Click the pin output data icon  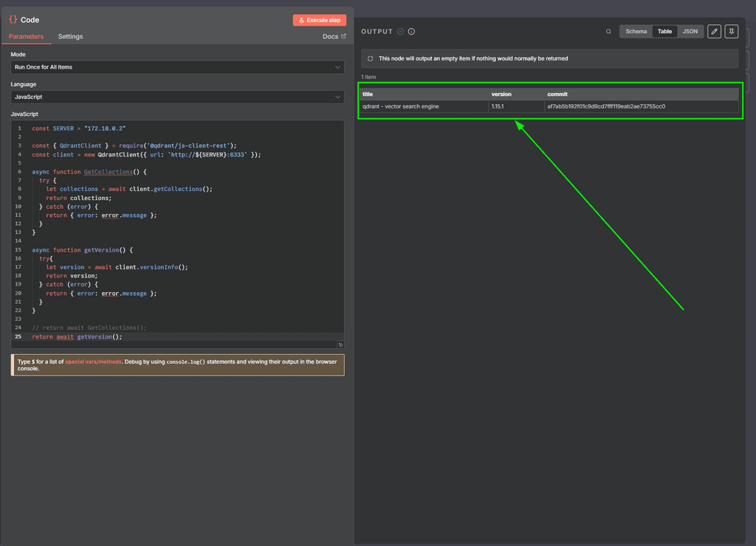pyautogui.click(x=732, y=31)
